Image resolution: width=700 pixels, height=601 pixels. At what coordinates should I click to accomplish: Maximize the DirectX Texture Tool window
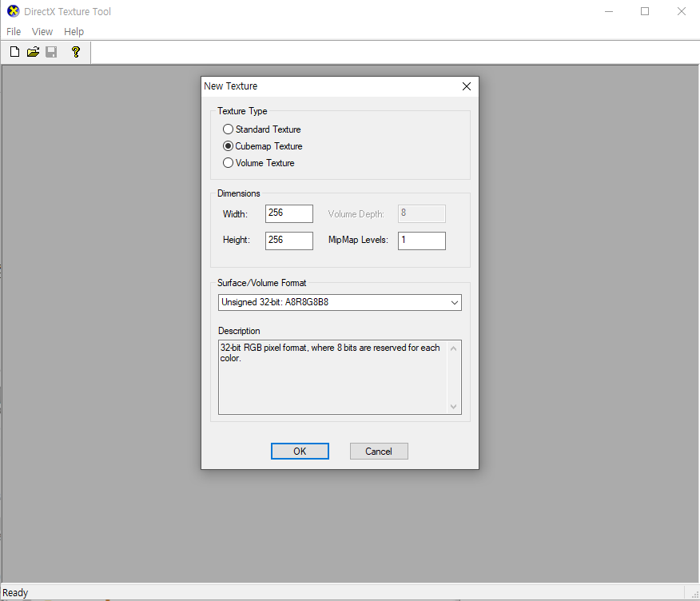(645, 11)
